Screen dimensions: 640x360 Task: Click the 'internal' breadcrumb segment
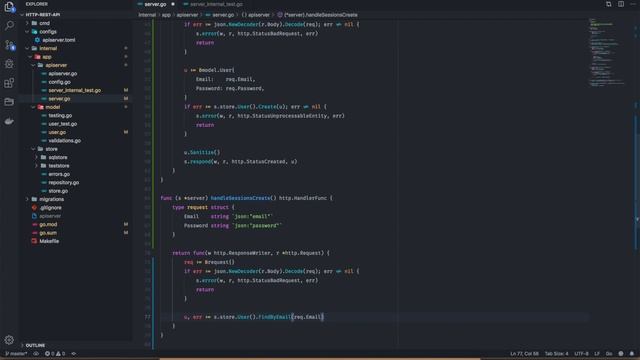click(147, 15)
